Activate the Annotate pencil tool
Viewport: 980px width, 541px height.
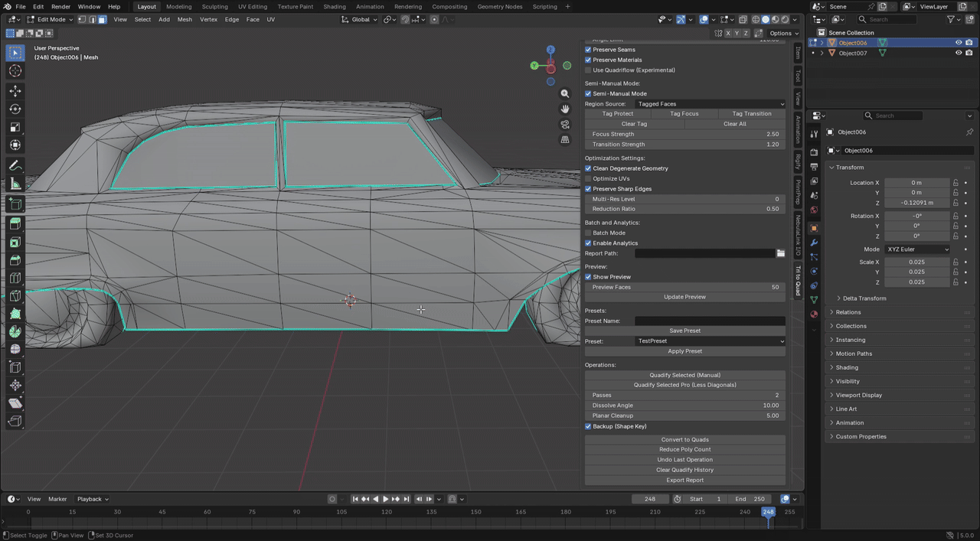[x=15, y=166]
